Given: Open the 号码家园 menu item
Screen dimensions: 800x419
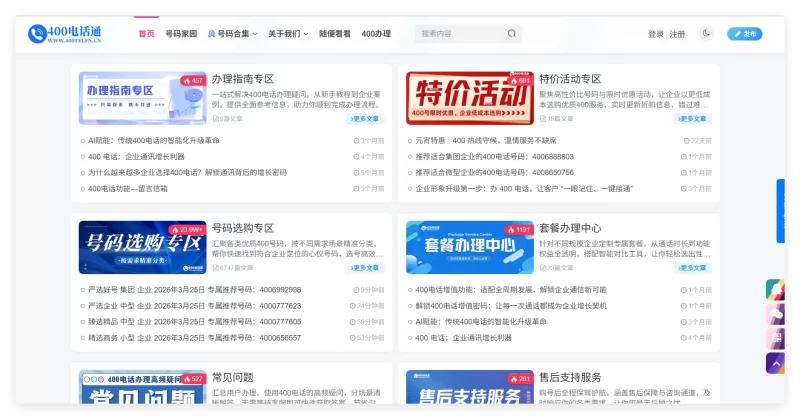Looking at the screenshot, I should 181,34.
